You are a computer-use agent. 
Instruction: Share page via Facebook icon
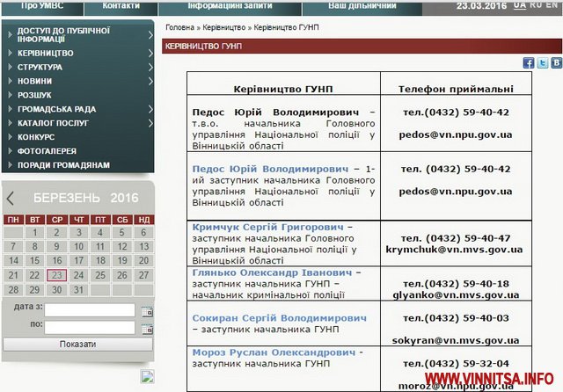[x=529, y=63]
